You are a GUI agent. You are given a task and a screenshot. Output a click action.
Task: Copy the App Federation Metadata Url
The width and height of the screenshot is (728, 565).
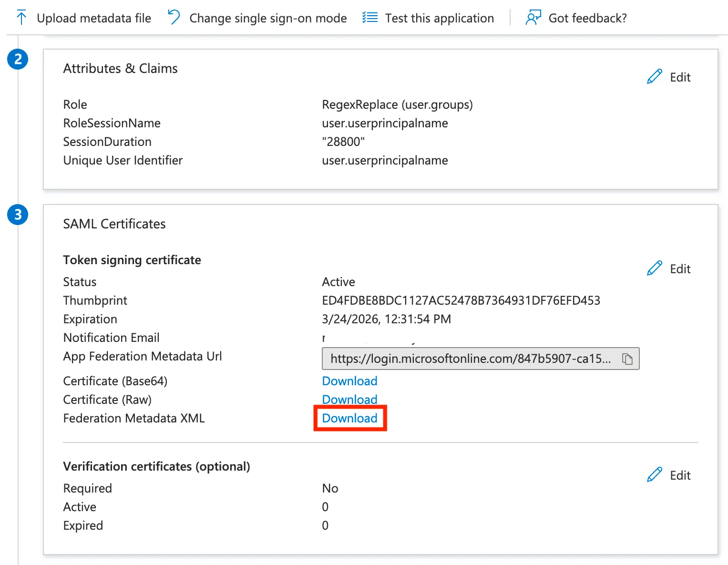[x=627, y=359]
